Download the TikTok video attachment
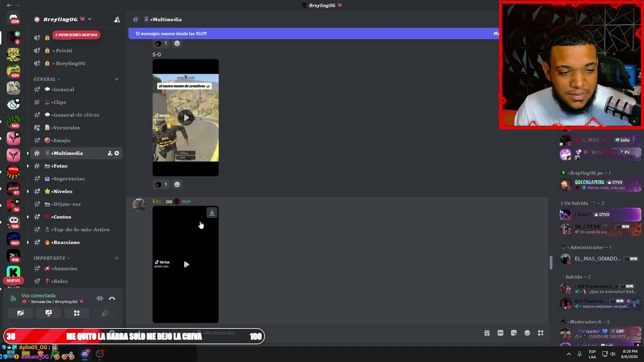 (x=212, y=213)
